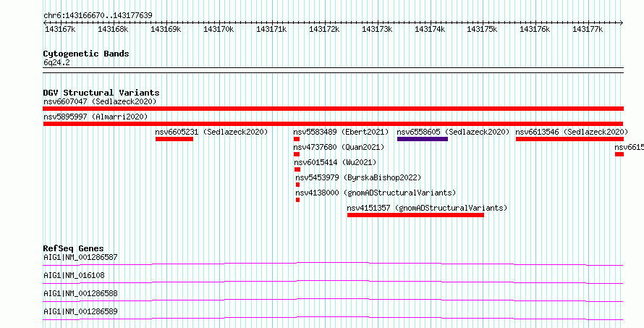
Task: Select nsv6613546 (Sedlazeck2020) label
Action: point(572,132)
